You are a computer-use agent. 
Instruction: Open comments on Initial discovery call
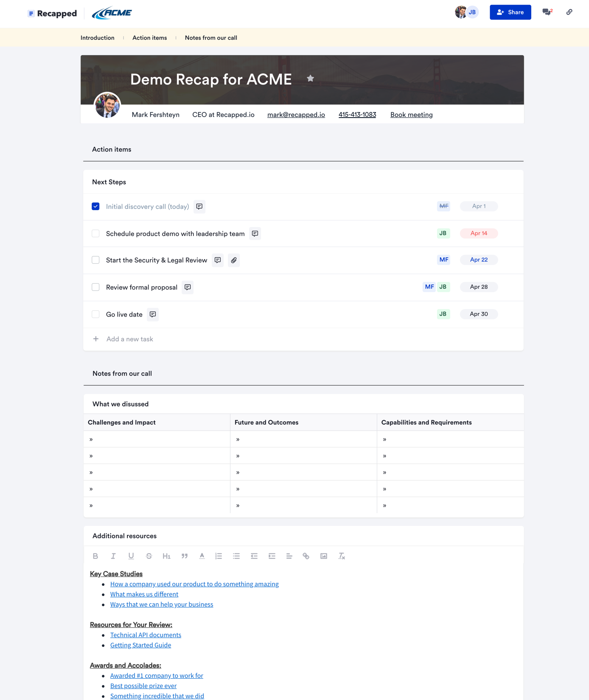[x=199, y=206]
